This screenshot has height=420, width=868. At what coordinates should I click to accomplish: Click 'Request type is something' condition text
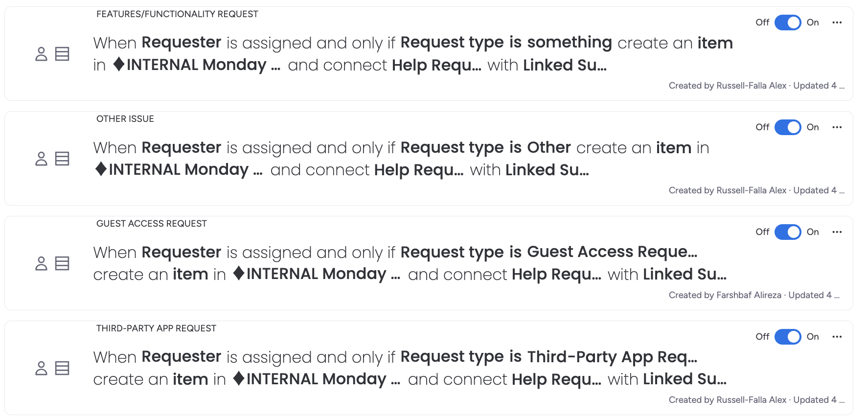tap(506, 43)
